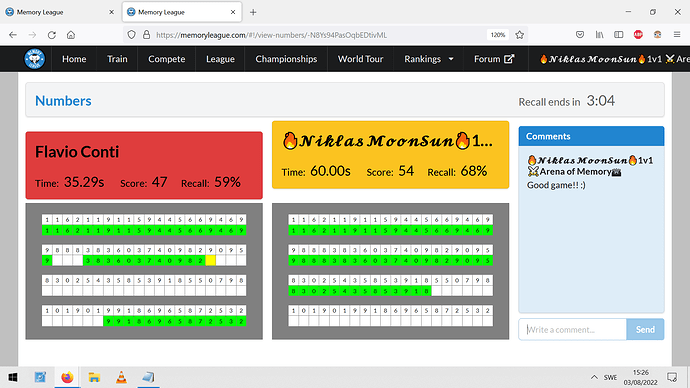Click the yellow cell in Flavio's recall
The width and height of the screenshot is (690, 388).
click(211, 260)
